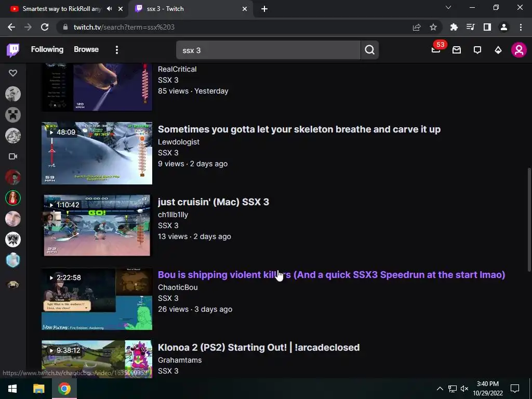Submit search with magnifying glass button
The width and height of the screenshot is (532, 399).
[x=370, y=50]
